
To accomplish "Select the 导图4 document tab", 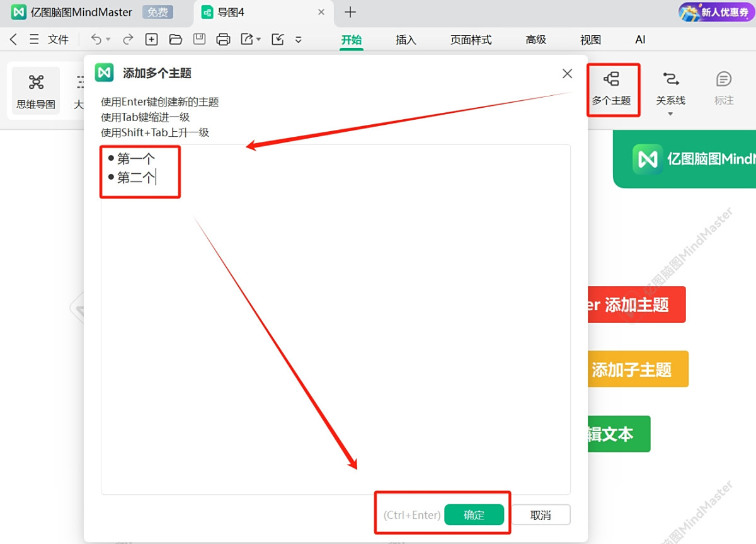I will 263,12.
